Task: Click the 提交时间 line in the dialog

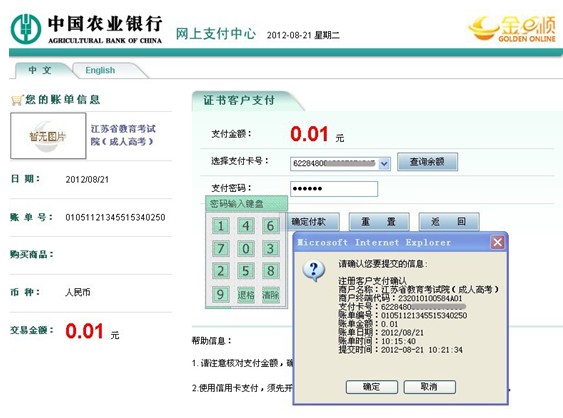Action: [400, 350]
